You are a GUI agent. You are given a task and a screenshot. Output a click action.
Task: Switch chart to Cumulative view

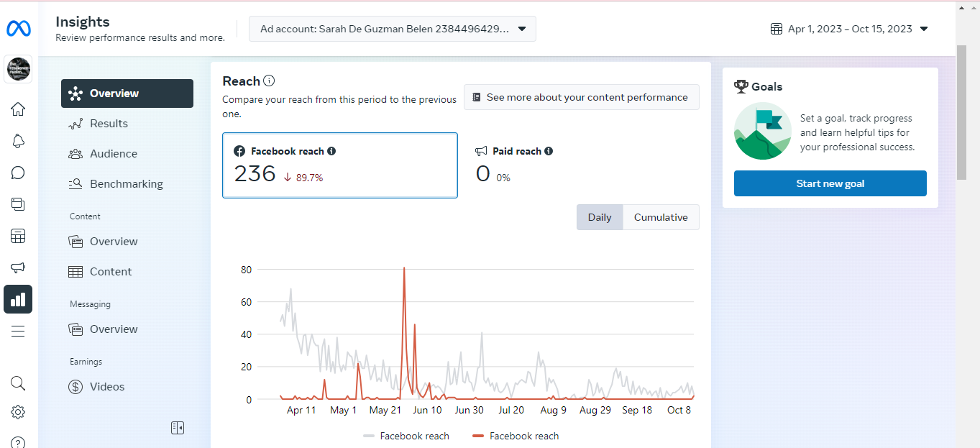point(661,217)
